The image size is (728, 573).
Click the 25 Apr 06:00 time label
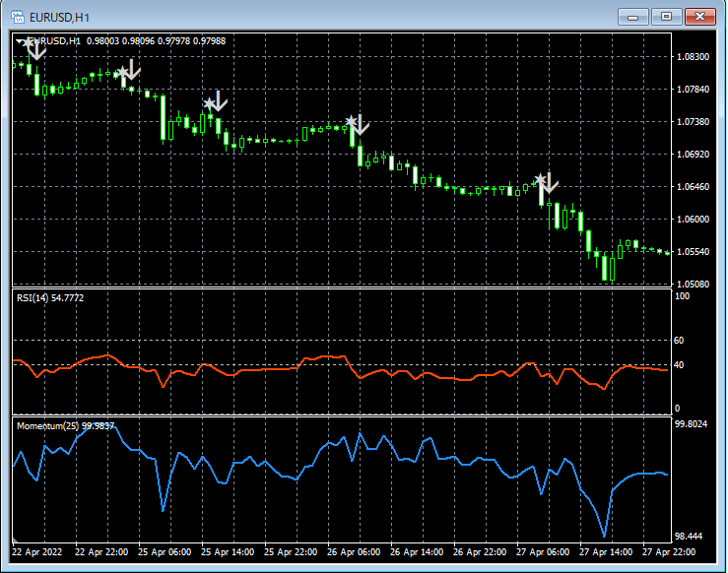[x=165, y=552]
